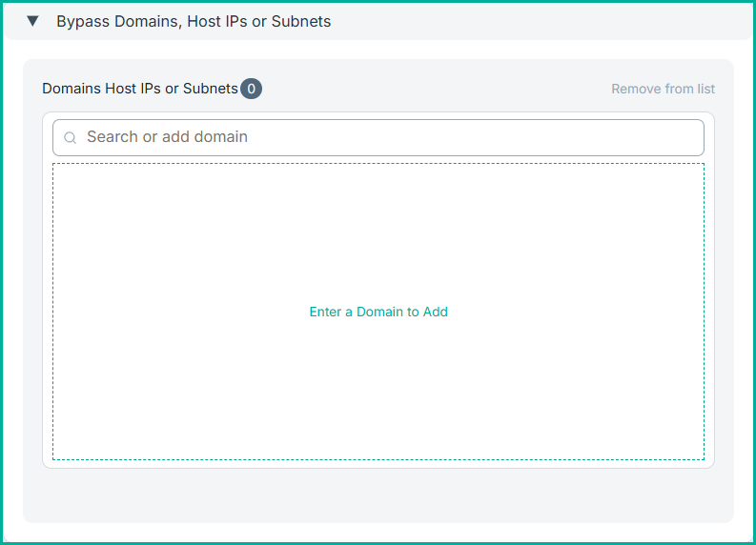Click the 'Search or add domain' placeholder text
Screen dimensions: 756x545
click(167, 137)
